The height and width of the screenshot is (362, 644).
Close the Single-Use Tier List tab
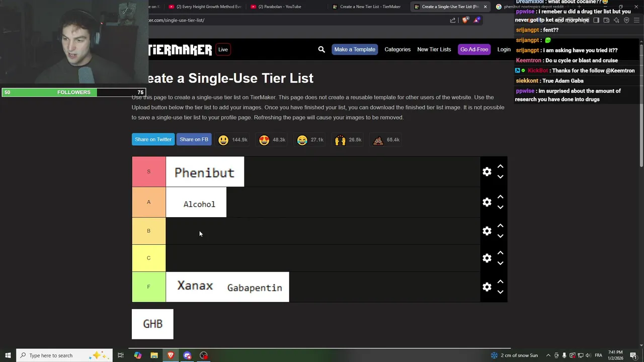[x=485, y=7]
